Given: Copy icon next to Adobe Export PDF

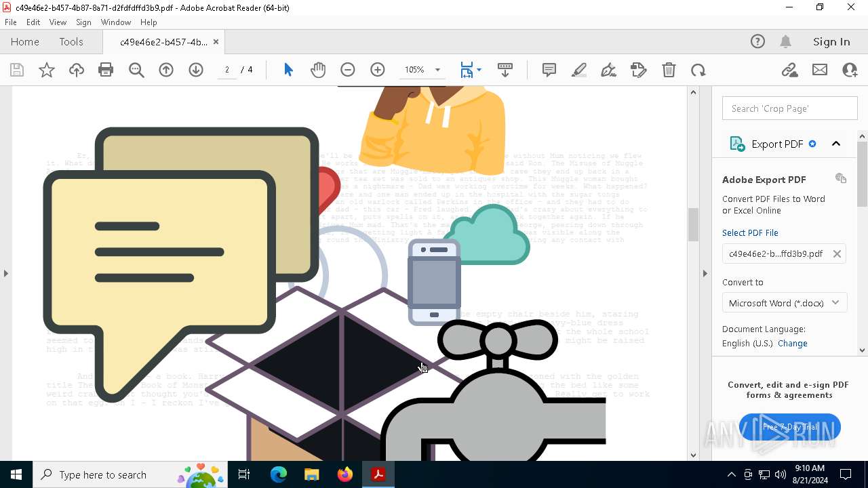Looking at the screenshot, I should tap(841, 178).
